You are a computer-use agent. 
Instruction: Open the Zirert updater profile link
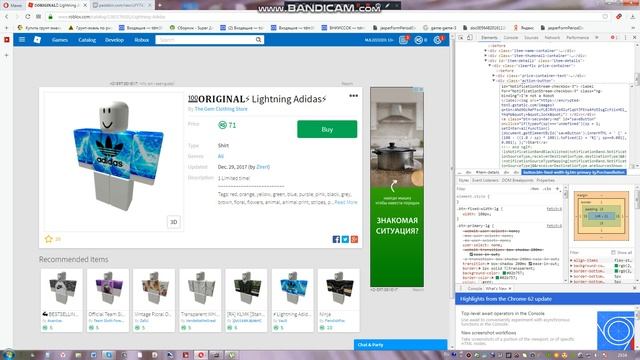pos(262,167)
